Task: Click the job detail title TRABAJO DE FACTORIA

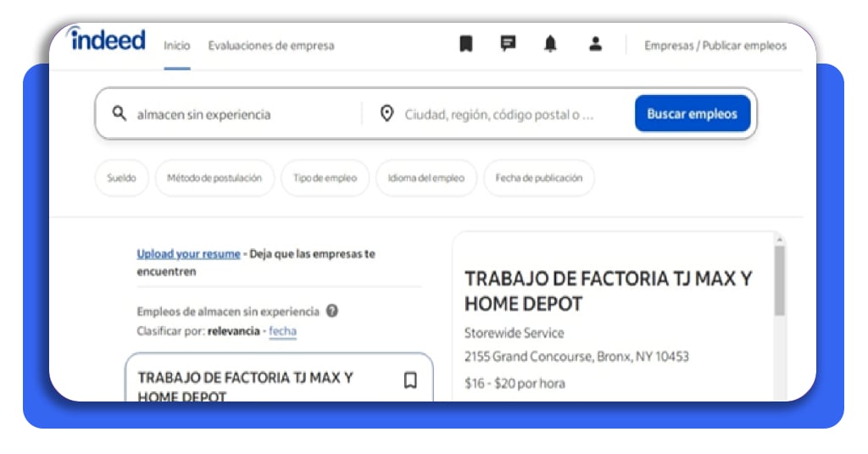Action: click(x=608, y=291)
